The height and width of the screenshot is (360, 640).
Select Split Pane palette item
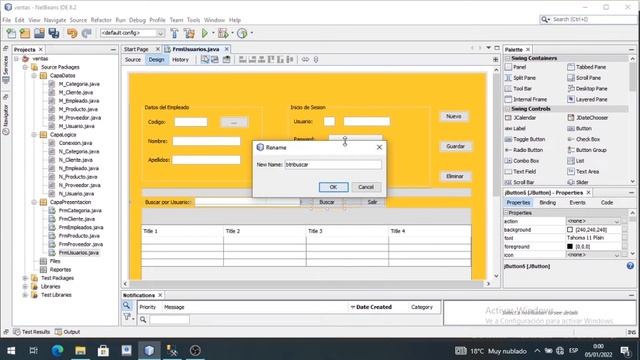pyautogui.click(x=520, y=78)
